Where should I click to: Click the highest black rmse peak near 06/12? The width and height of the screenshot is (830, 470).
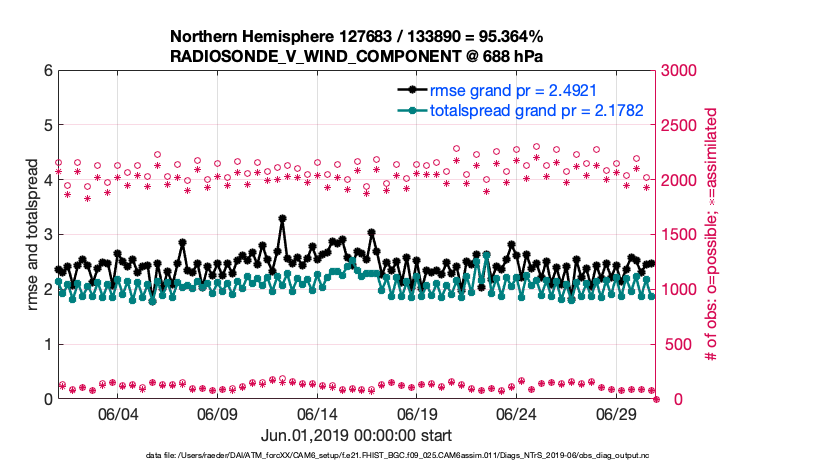point(283,218)
